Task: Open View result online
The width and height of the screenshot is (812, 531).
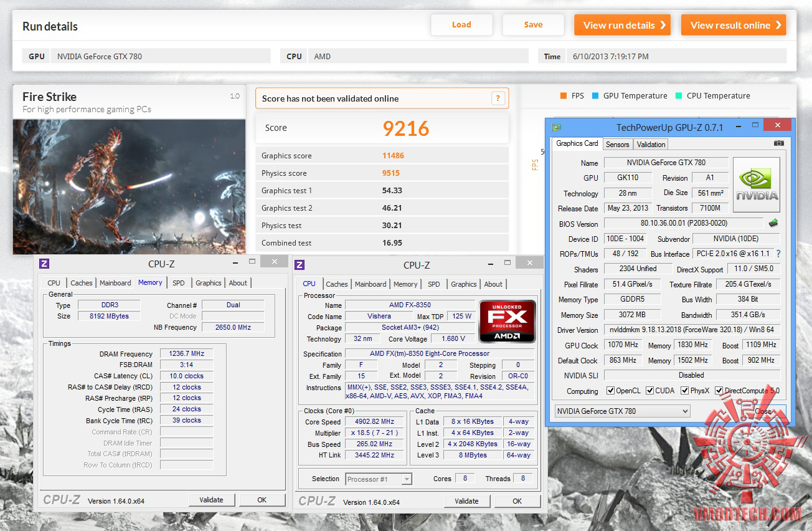Action: pyautogui.click(x=734, y=25)
